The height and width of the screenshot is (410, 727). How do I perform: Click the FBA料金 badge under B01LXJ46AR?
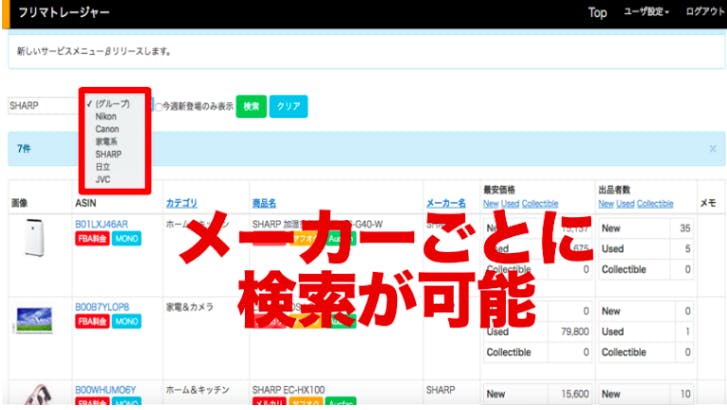(x=92, y=239)
